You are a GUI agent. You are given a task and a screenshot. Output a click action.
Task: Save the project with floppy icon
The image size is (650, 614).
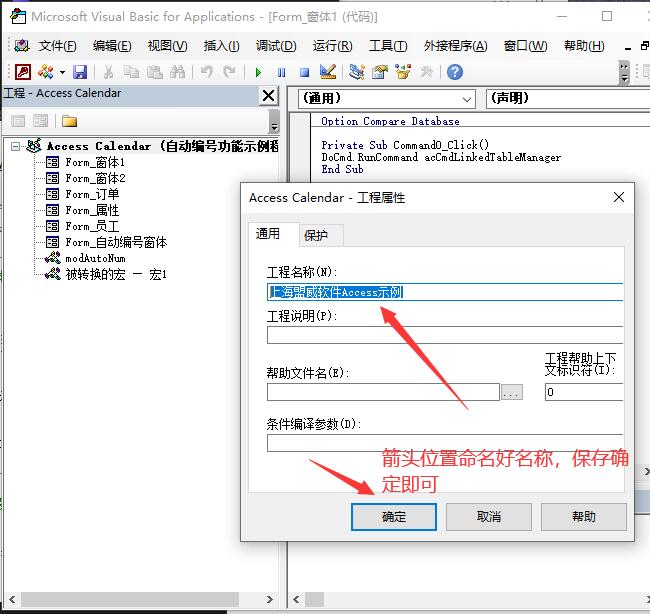tap(80, 72)
